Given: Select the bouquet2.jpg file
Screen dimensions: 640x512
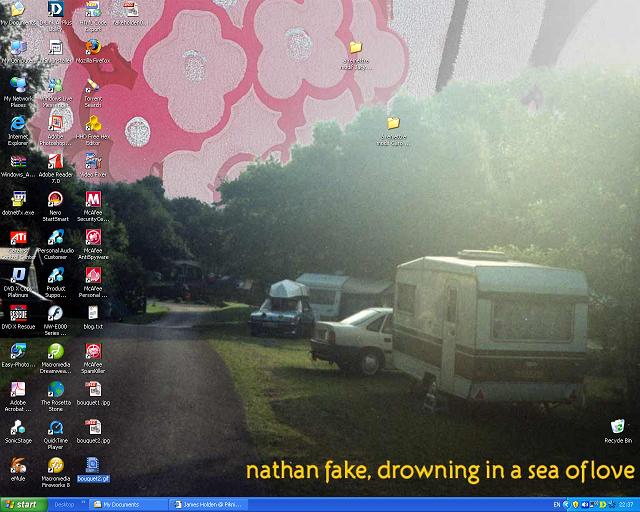Looking at the screenshot, I should 93,432.
